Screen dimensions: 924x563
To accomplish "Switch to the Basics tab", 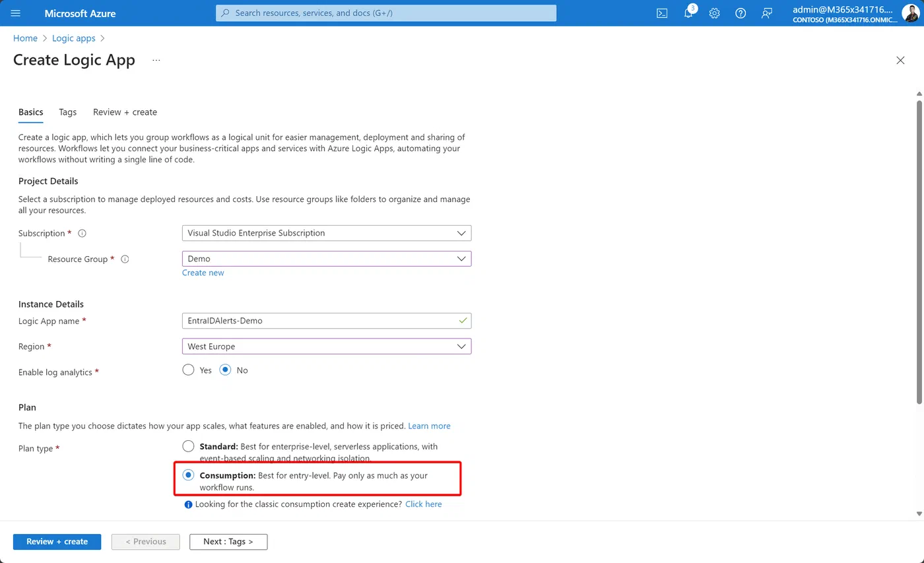I will pos(31,112).
